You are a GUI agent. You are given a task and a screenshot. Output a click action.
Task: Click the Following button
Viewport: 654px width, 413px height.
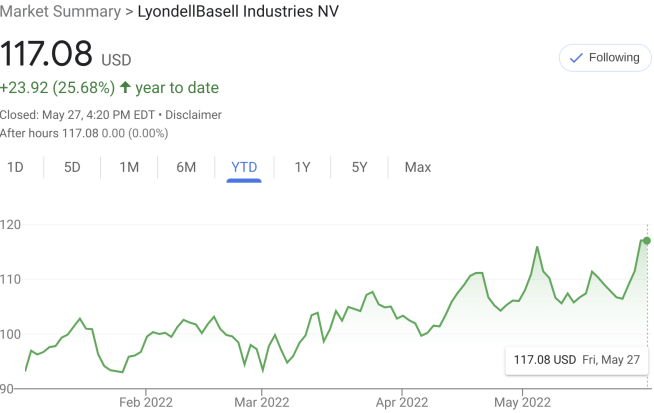605,58
